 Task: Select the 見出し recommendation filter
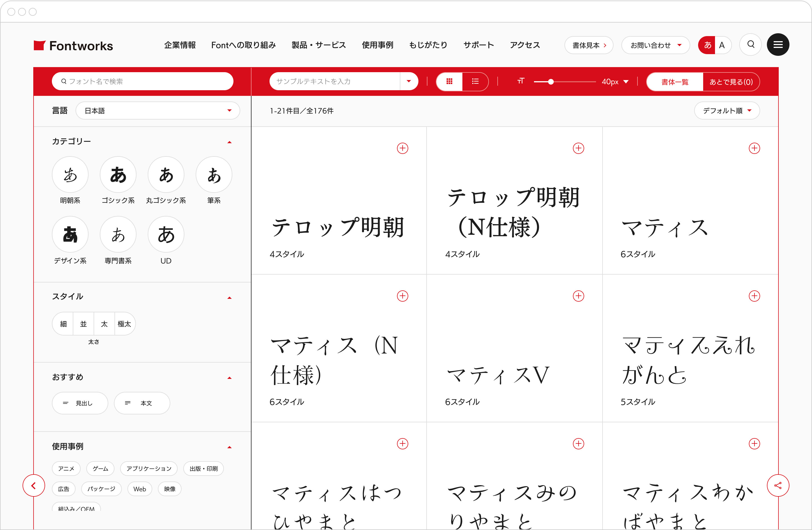(80, 403)
